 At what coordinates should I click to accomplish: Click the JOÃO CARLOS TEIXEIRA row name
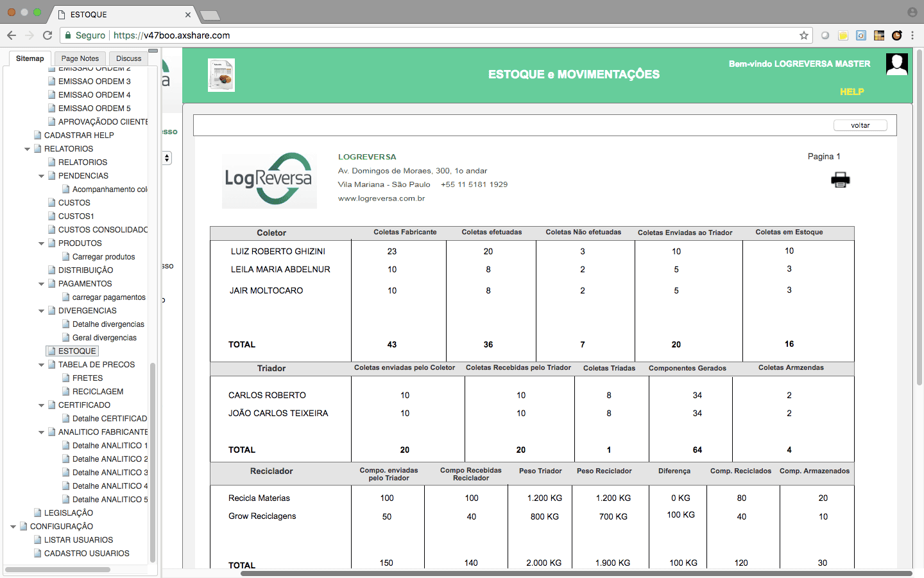[278, 413]
